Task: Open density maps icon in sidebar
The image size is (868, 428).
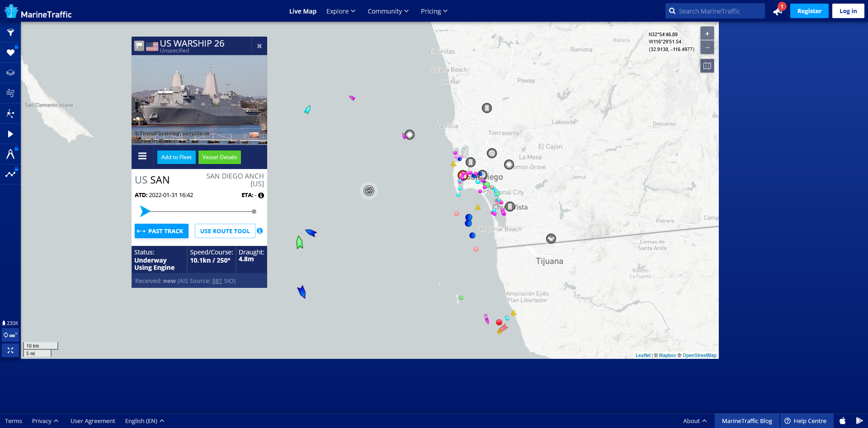Action: point(10,113)
